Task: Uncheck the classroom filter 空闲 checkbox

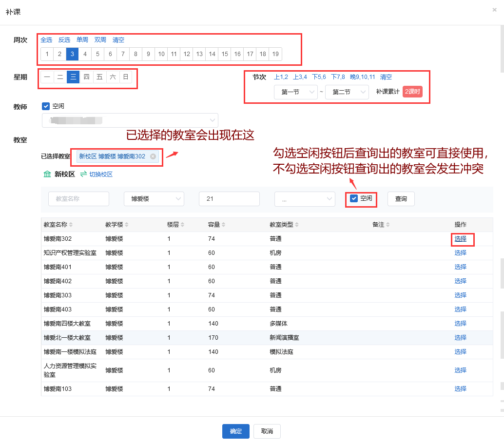Action: (354, 198)
